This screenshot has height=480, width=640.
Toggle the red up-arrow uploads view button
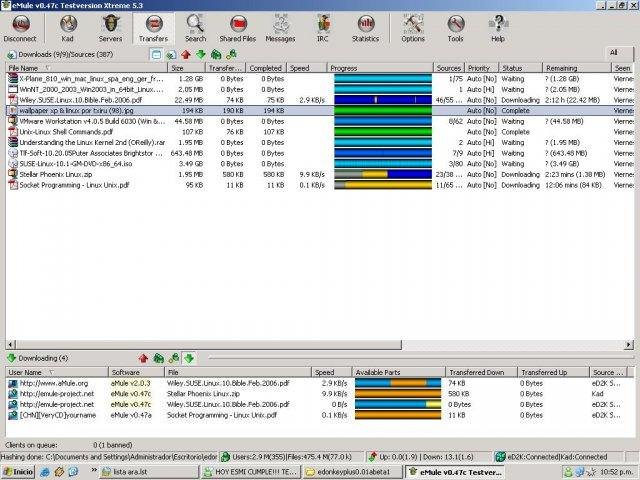186,54
